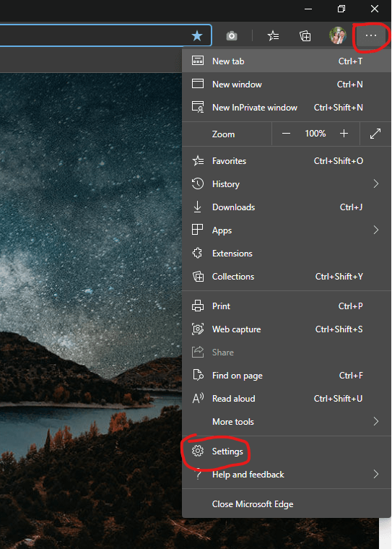Open the Favorites star-list toolbar icon
This screenshot has width=392, height=549.
click(x=273, y=35)
